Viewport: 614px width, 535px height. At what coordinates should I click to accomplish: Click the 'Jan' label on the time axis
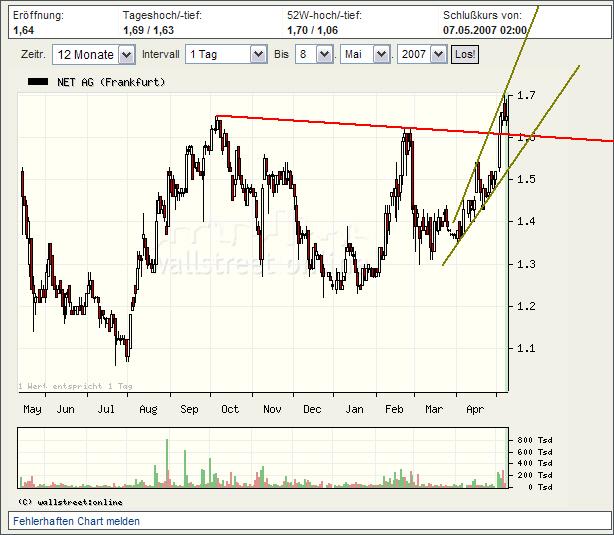354,409
